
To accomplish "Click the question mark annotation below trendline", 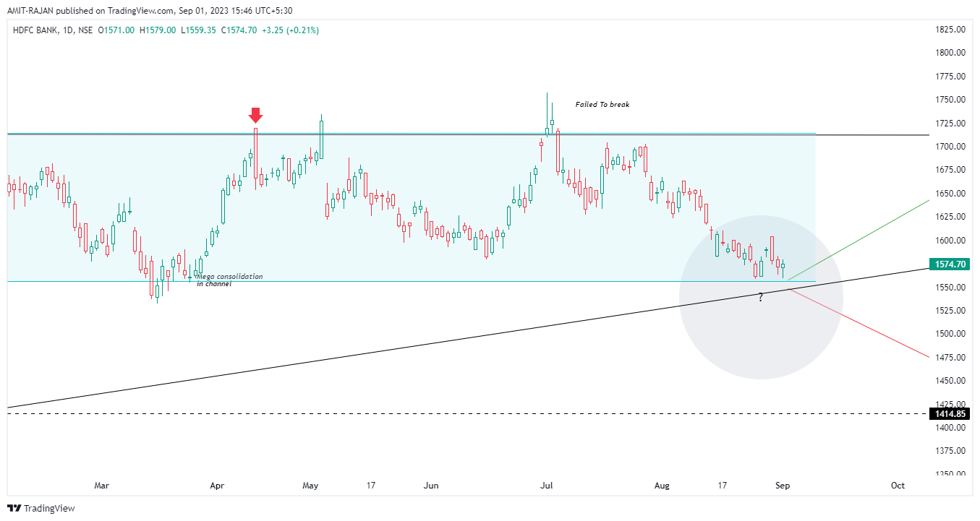I will [761, 297].
